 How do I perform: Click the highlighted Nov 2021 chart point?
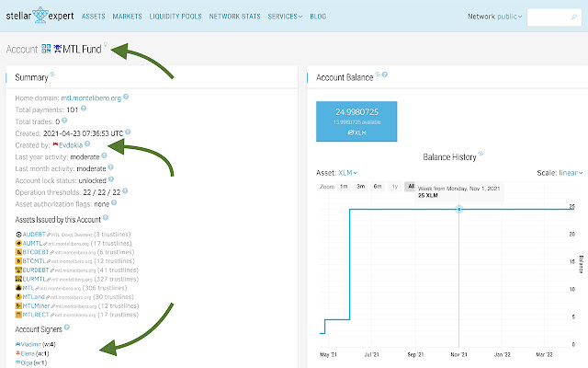[x=459, y=209]
